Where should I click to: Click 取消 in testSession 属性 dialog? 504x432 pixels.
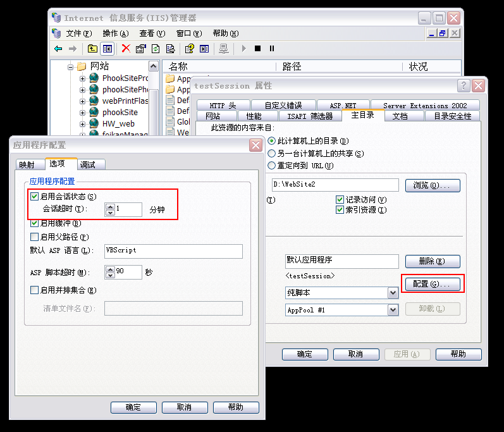[356, 354]
